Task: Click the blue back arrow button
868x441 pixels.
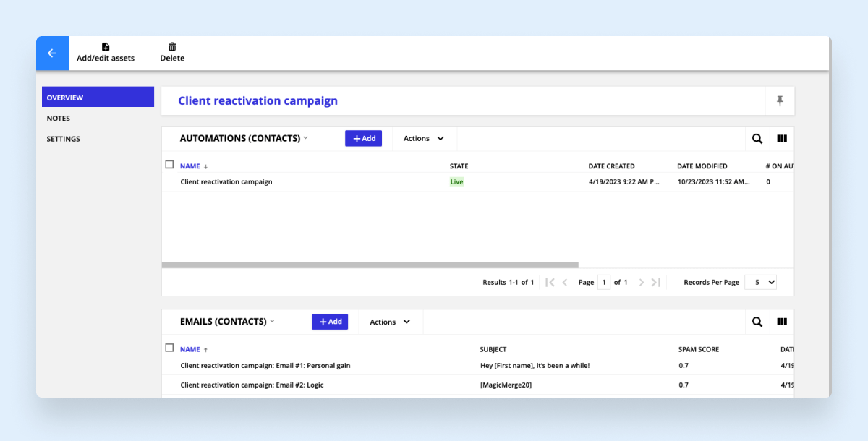Action: tap(52, 53)
